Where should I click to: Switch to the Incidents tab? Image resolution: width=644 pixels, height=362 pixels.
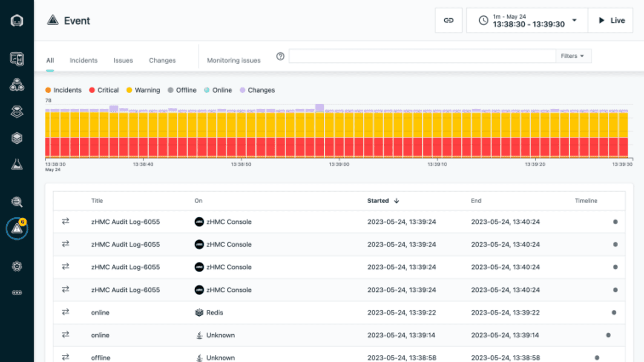(x=83, y=60)
